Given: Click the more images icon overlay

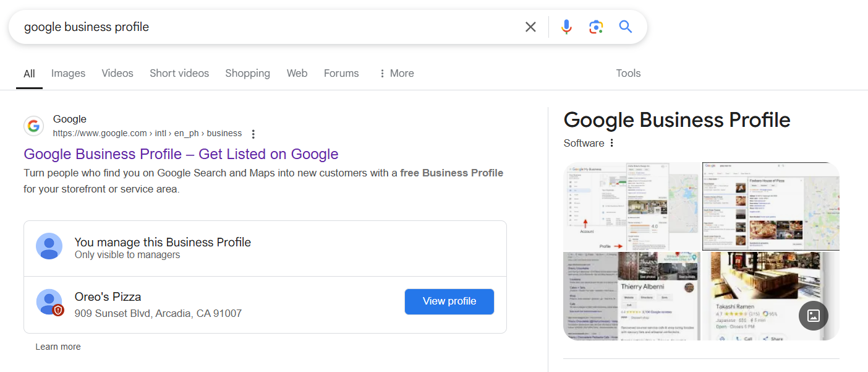Looking at the screenshot, I should (x=813, y=316).
